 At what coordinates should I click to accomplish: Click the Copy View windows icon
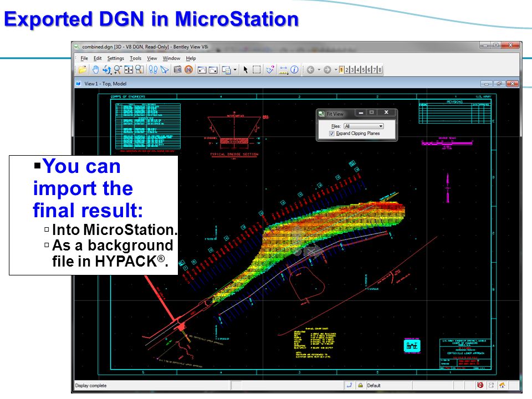(226, 70)
